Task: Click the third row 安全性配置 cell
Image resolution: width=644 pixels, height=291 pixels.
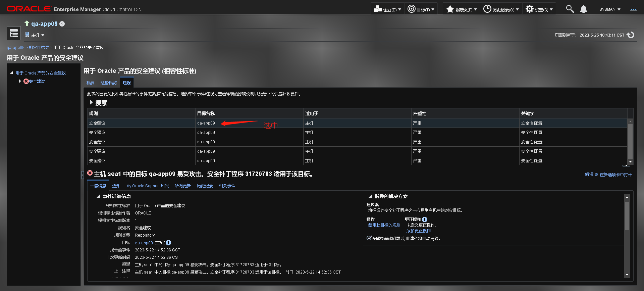Action: click(x=573, y=142)
